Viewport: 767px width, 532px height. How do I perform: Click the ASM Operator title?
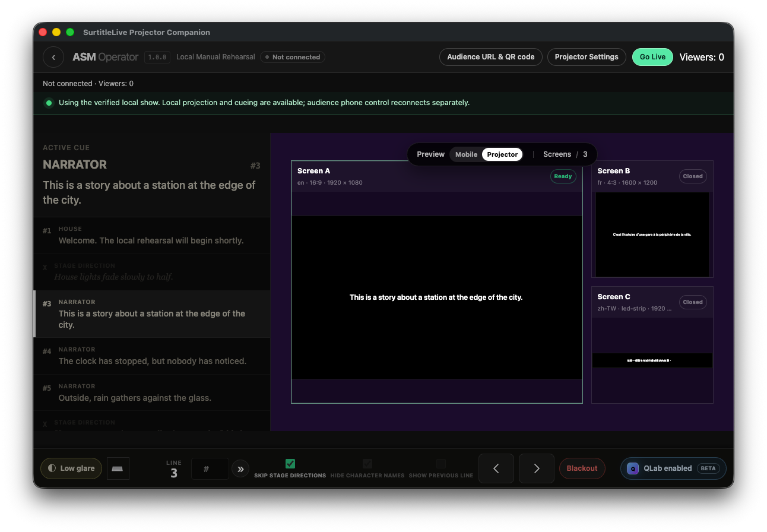coord(105,57)
